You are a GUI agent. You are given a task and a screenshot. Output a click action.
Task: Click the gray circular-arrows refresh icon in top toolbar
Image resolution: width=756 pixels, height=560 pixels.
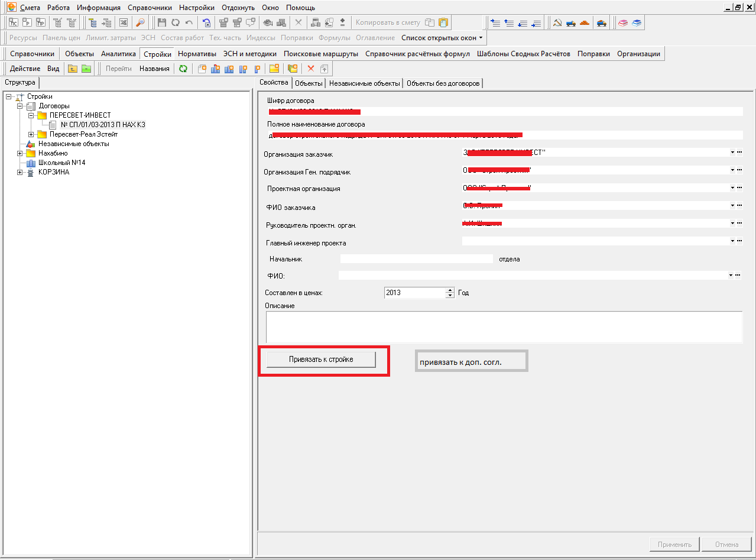(176, 22)
